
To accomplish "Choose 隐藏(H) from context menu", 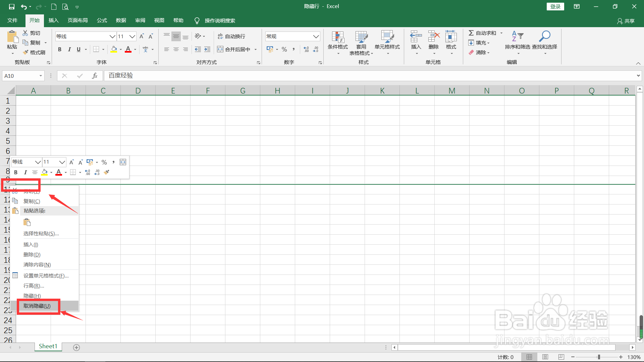I will tap(45, 296).
